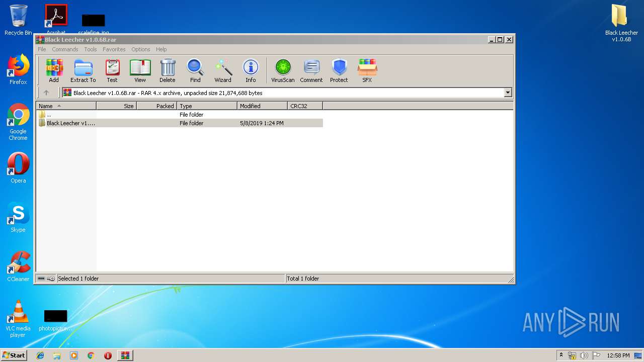Screen dimensions: 644x362
Task: Click the 12:58 PM taskbar clock
Action: point(618,355)
